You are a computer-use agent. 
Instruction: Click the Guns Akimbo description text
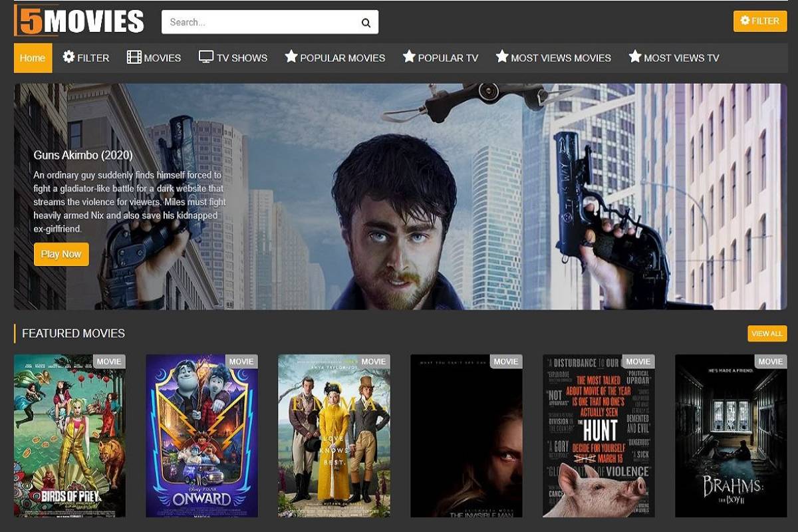click(130, 202)
